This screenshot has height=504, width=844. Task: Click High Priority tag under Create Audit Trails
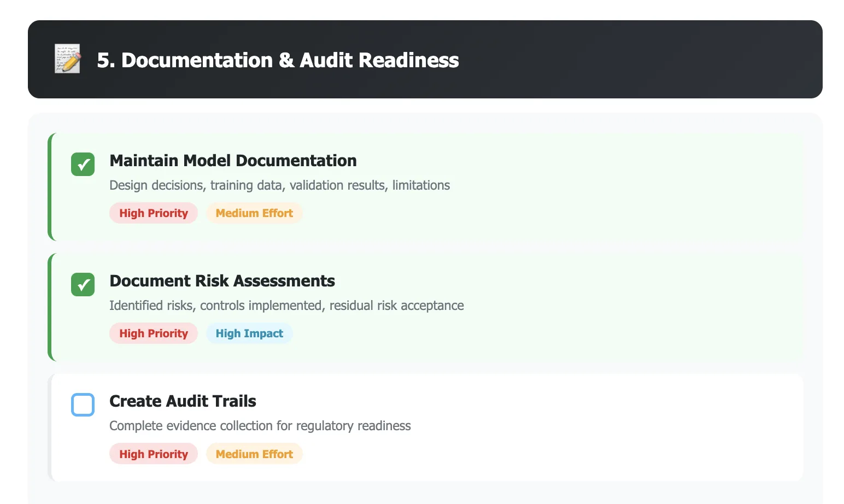[x=154, y=454]
